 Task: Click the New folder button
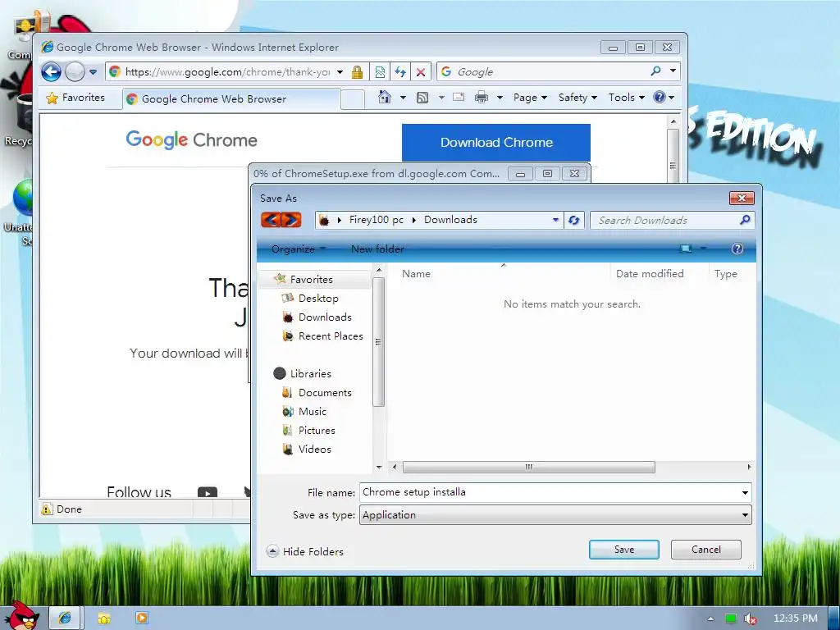coord(377,249)
